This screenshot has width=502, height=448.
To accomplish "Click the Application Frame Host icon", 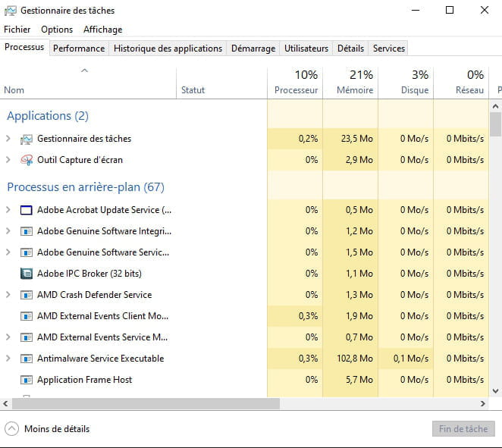I will (27, 380).
